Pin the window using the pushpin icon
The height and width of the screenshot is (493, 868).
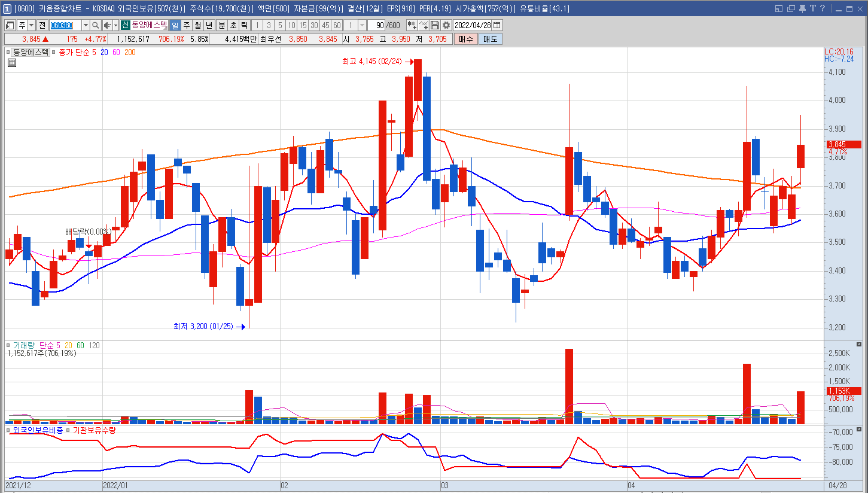coord(801,8)
